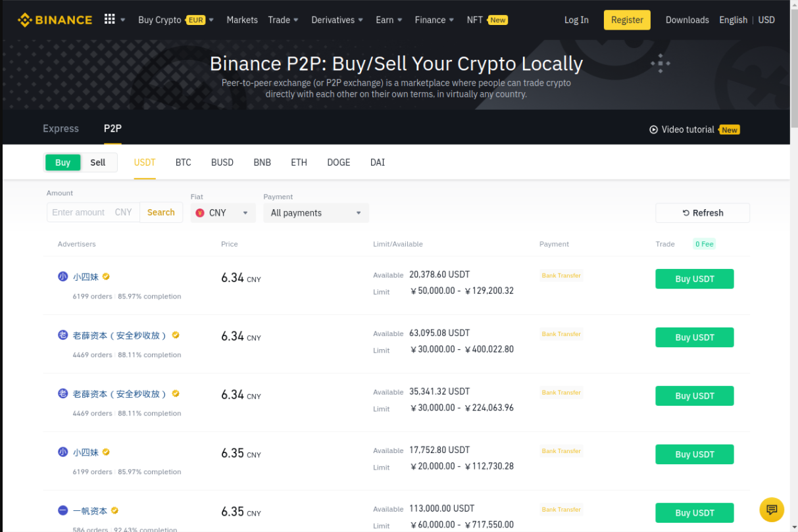798x532 pixels.
Task: Buy USDT from first 小四妹 at 6.34
Action: [695, 279]
